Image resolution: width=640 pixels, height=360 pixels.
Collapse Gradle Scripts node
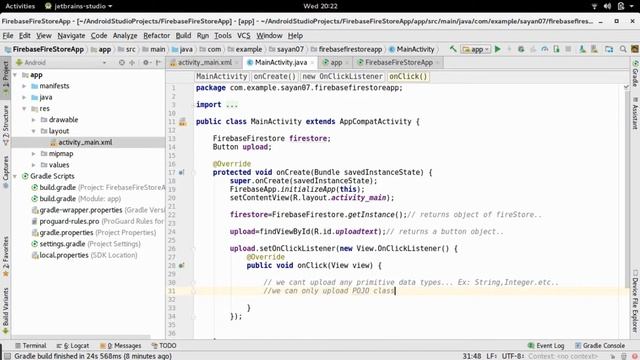coord(15,176)
